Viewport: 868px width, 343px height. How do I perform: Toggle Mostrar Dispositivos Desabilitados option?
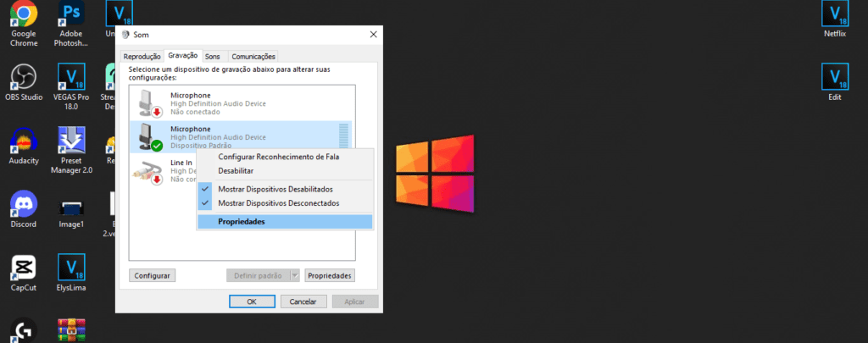click(x=275, y=189)
